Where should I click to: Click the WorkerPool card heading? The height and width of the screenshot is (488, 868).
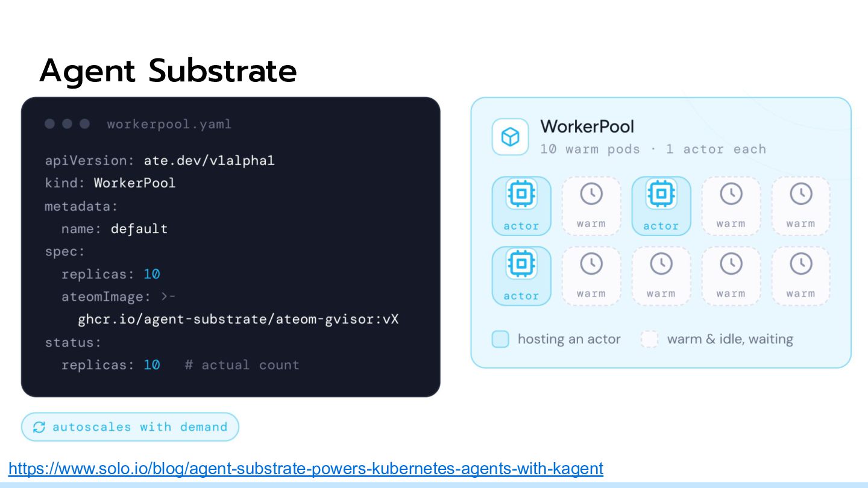tap(587, 127)
